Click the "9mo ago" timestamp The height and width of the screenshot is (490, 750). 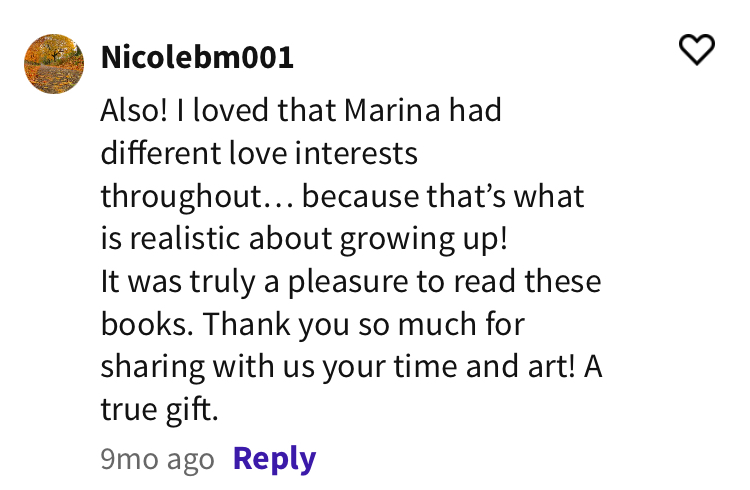(157, 460)
